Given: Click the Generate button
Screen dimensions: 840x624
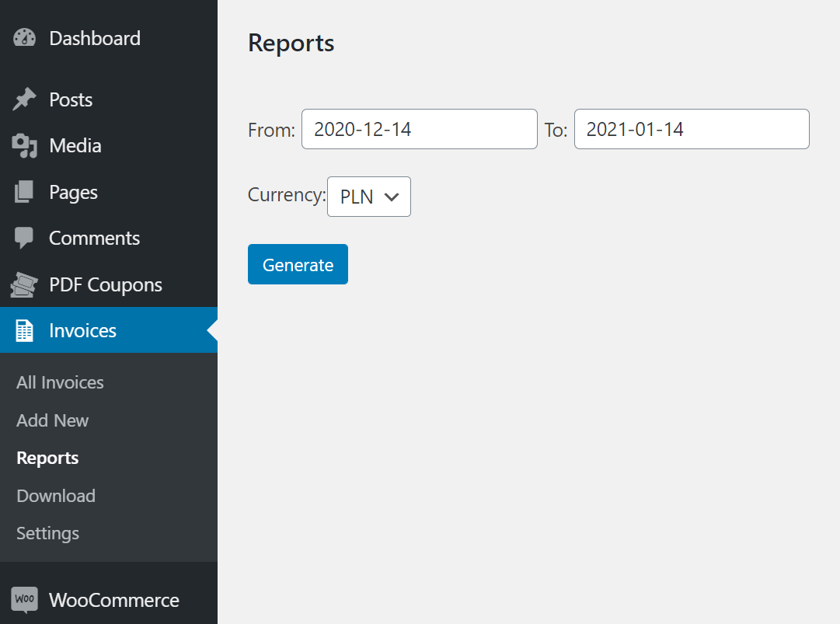Looking at the screenshot, I should (298, 264).
